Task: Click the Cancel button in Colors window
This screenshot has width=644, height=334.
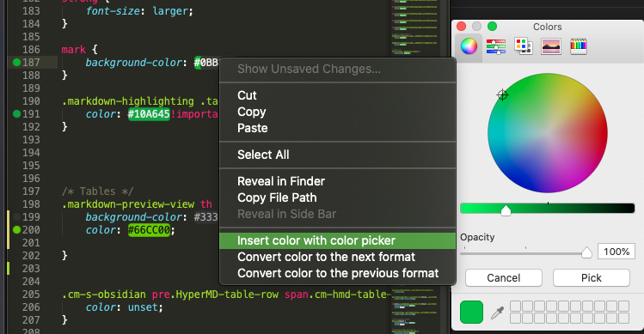Action: (504, 278)
